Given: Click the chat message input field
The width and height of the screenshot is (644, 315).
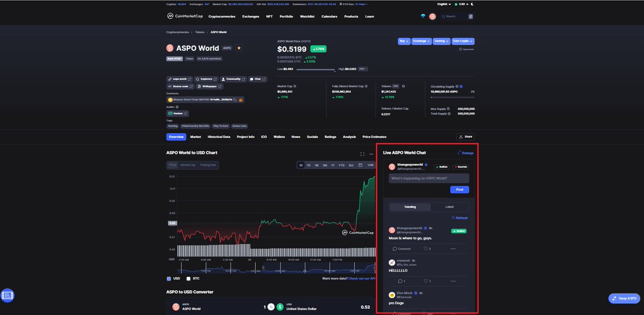Looking at the screenshot, I should (428, 178).
